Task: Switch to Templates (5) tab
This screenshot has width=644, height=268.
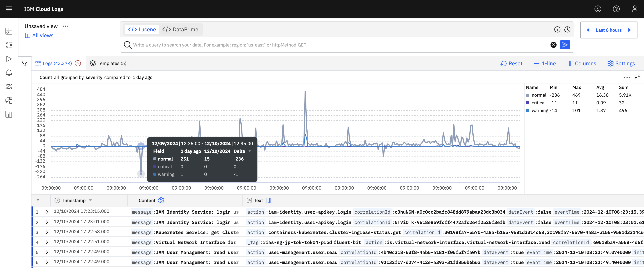Action: [108, 64]
